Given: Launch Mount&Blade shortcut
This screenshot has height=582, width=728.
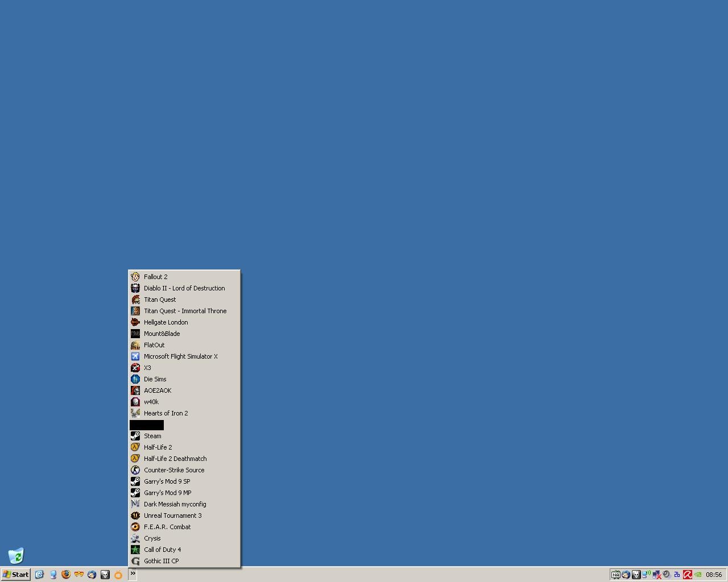Looking at the screenshot, I should pos(184,334).
